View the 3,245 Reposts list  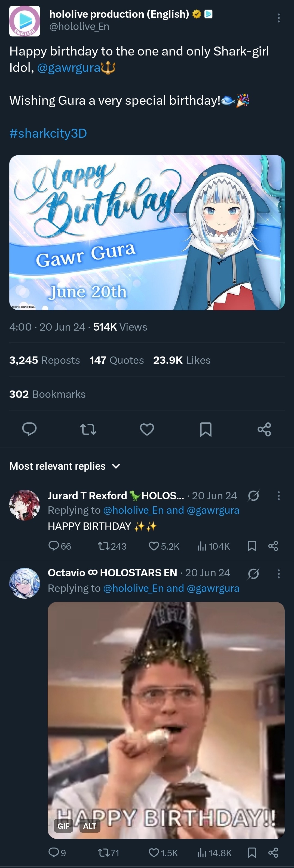pos(44,360)
